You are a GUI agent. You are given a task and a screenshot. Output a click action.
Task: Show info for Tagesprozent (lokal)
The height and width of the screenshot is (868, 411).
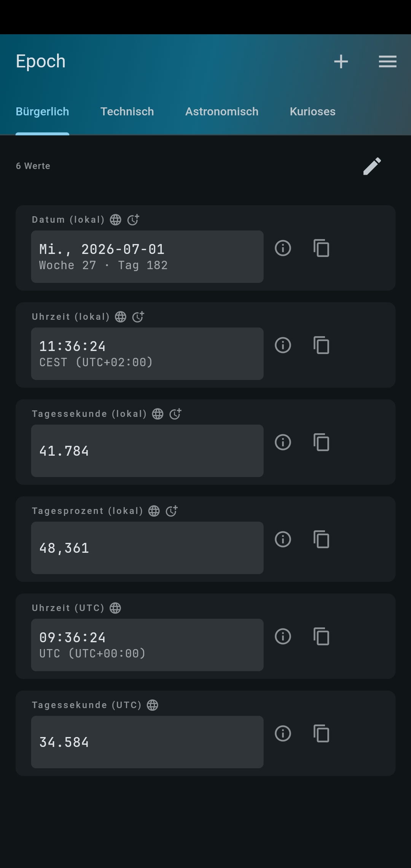tap(283, 539)
